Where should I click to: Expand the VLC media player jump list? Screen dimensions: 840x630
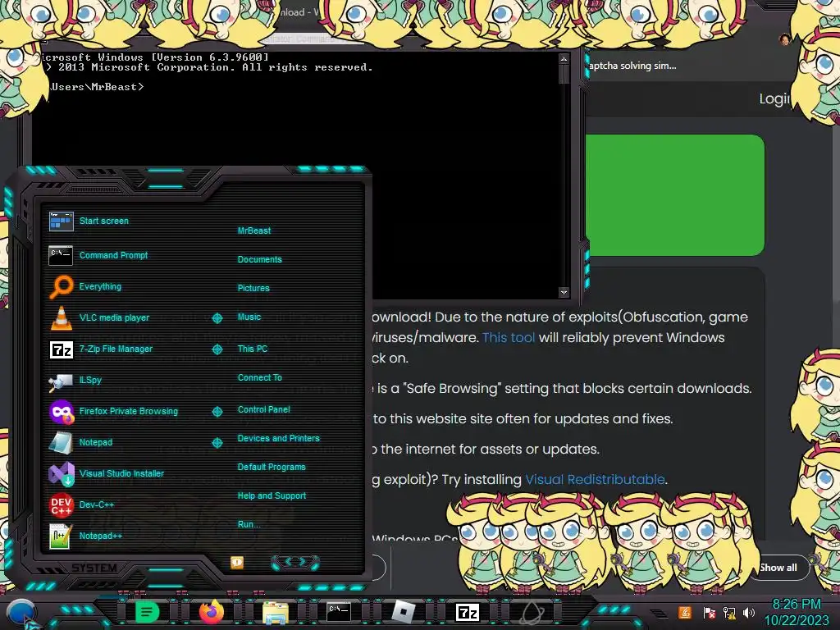click(x=217, y=318)
